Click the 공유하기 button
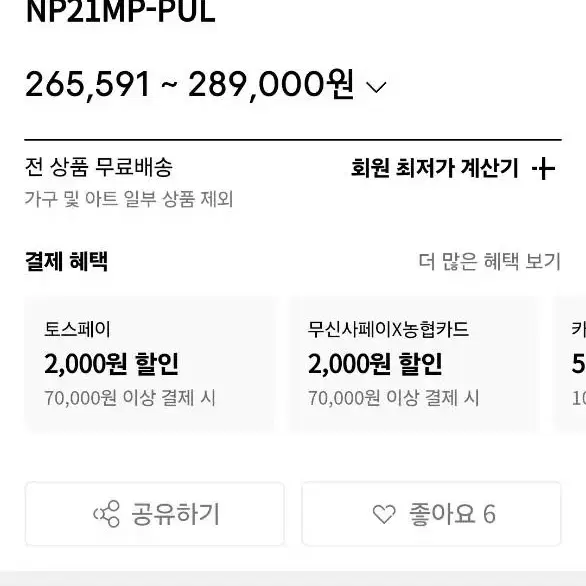Viewport: 586px width, 586px height. 155,514
